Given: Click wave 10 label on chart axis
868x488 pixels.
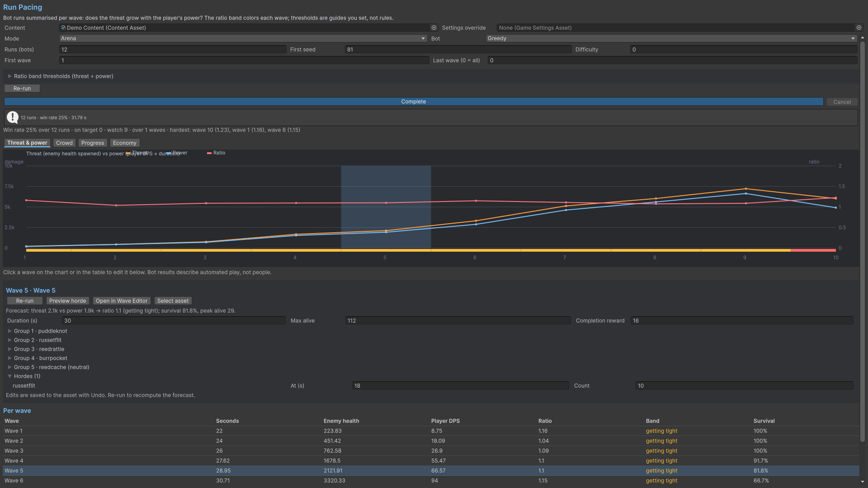Looking at the screenshot, I should 835,258.
